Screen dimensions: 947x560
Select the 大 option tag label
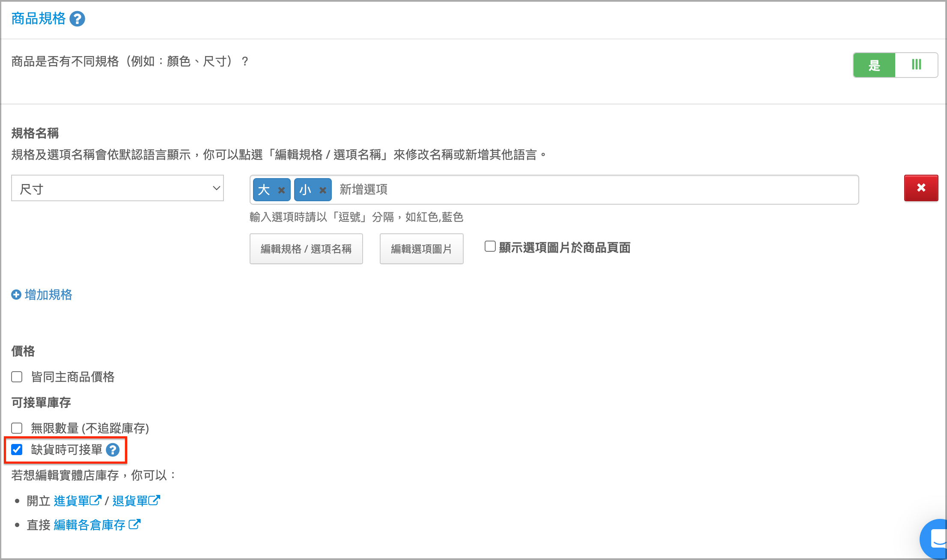264,190
